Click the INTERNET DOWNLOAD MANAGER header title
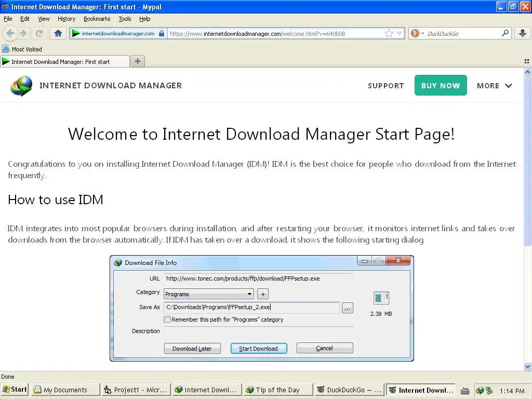This screenshot has width=532, height=399. pos(111,86)
